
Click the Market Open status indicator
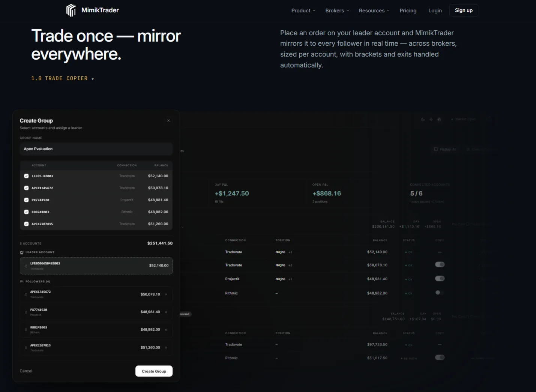click(464, 119)
